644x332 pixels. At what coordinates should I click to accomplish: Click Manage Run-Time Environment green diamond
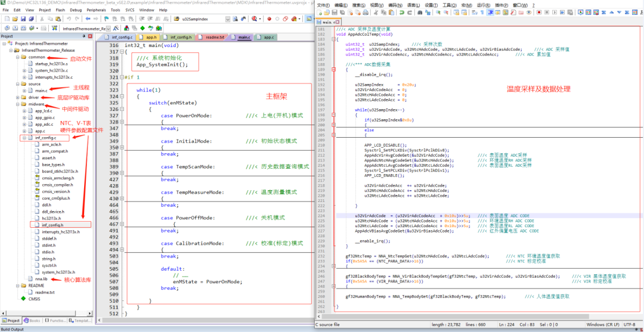point(143,29)
